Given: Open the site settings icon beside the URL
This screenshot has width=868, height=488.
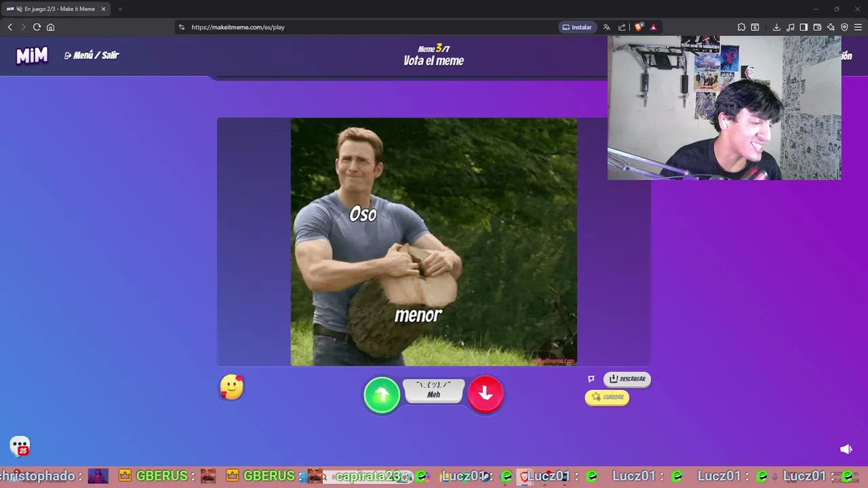Looking at the screenshot, I should click(x=181, y=27).
